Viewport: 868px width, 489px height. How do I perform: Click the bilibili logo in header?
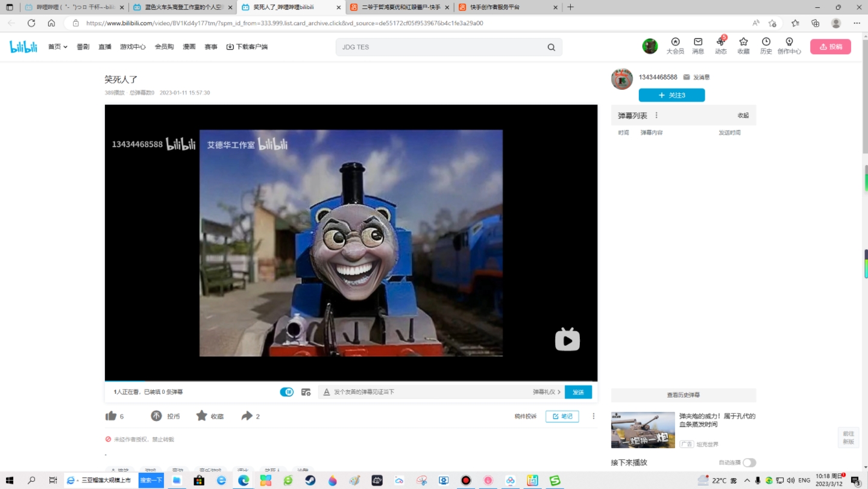24,46
